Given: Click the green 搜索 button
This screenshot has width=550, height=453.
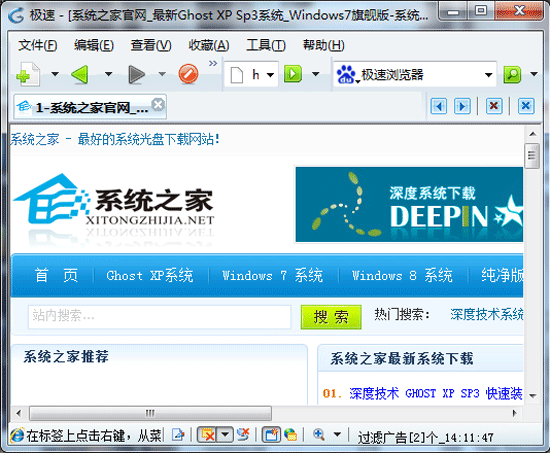Looking at the screenshot, I should point(331,317).
